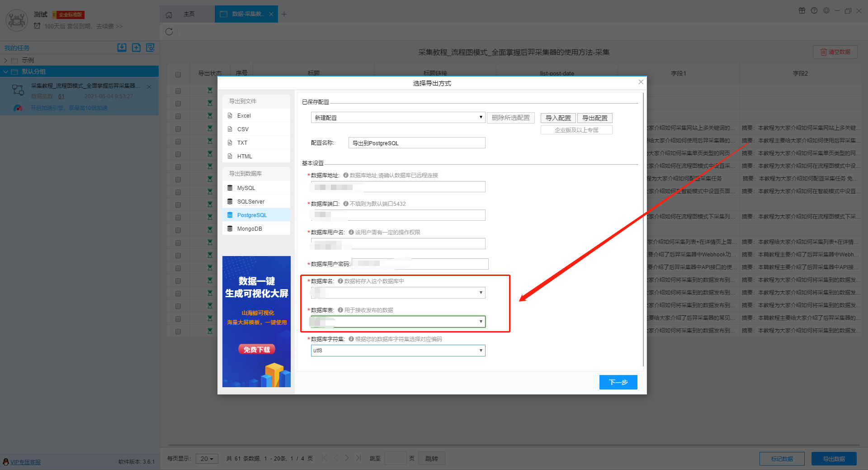
Task: Go to the previous page arrow
Action: [335, 458]
